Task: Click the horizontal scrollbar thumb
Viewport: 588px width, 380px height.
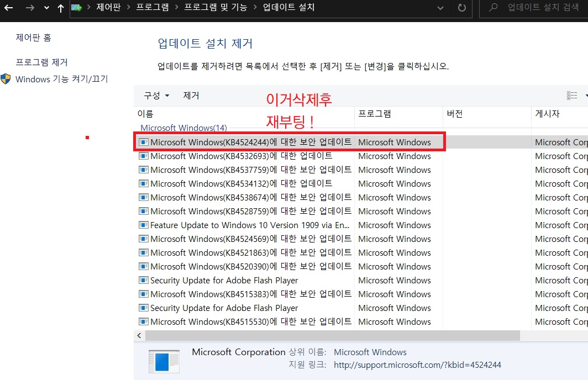Action: point(333,335)
